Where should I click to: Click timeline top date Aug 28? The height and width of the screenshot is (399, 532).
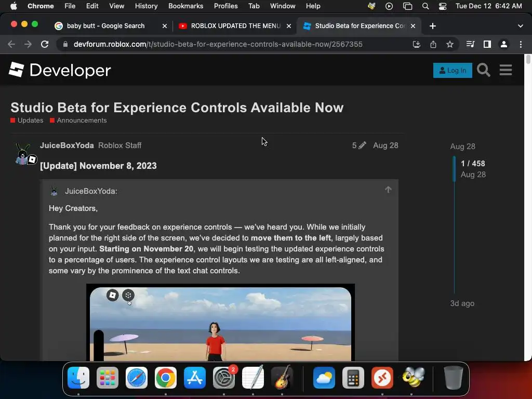[x=462, y=146]
